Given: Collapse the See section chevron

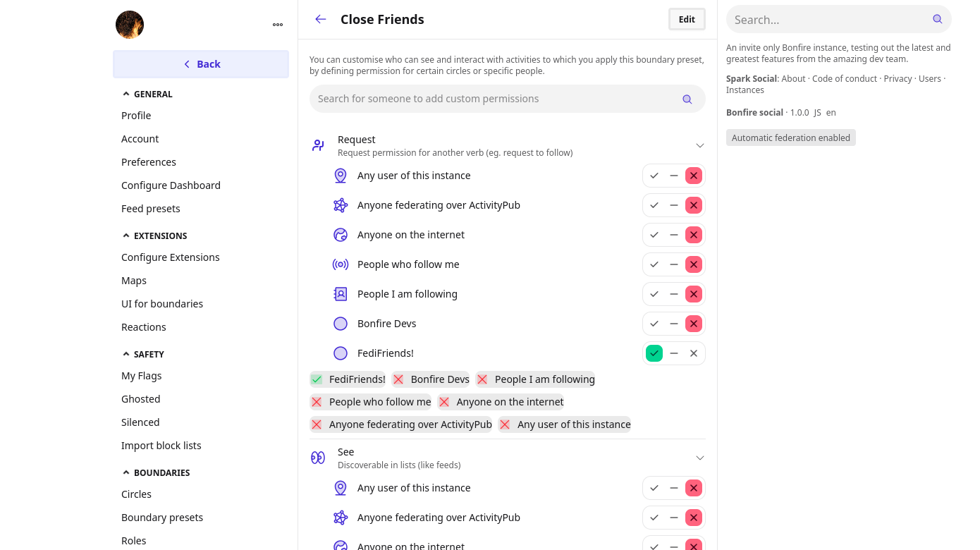Looking at the screenshot, I should (x=700, y=458).
